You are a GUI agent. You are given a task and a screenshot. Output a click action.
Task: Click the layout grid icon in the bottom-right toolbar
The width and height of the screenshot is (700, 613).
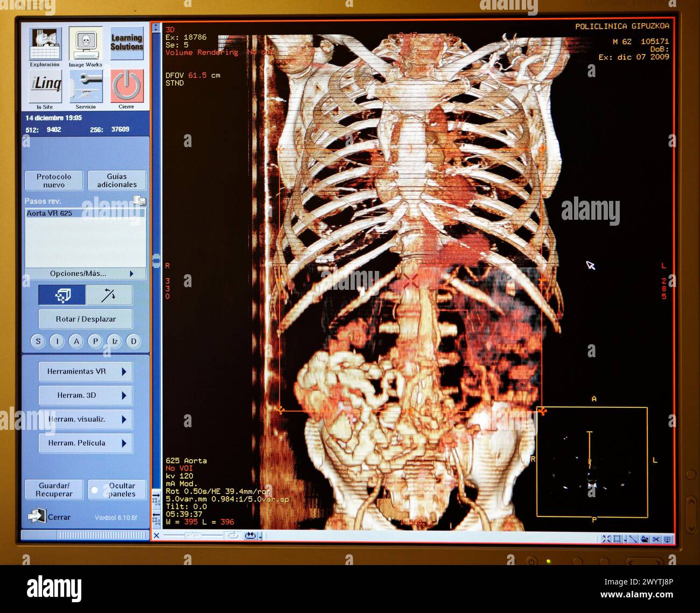click(668, 539)
